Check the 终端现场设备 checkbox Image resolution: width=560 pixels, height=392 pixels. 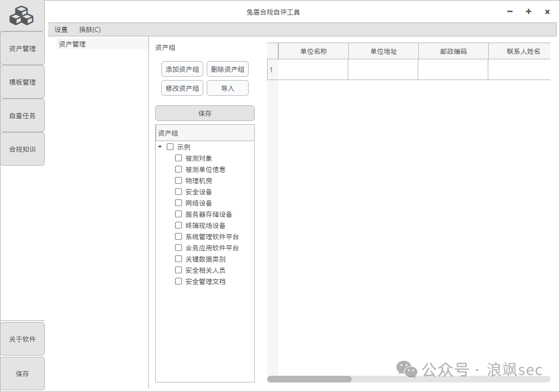click(179, 225)
